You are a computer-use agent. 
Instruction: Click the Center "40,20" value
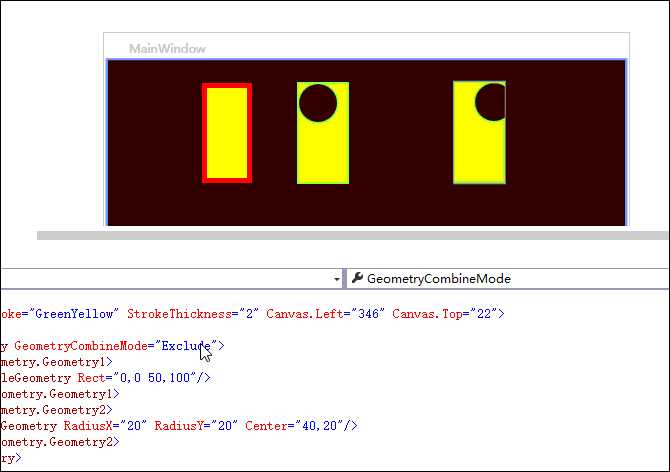click(319, 426)
